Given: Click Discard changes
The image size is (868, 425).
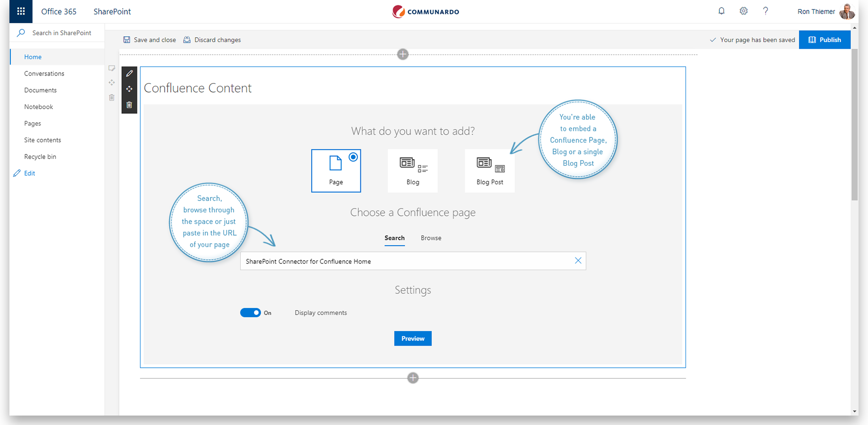Looking at the screenshot, I should tap(212, 40).
